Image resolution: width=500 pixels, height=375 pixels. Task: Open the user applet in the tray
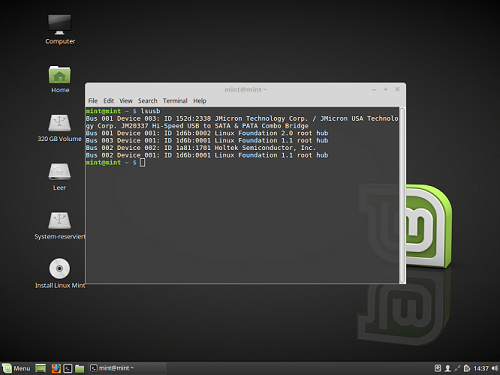pyautogui.click(x=448, y=368)
